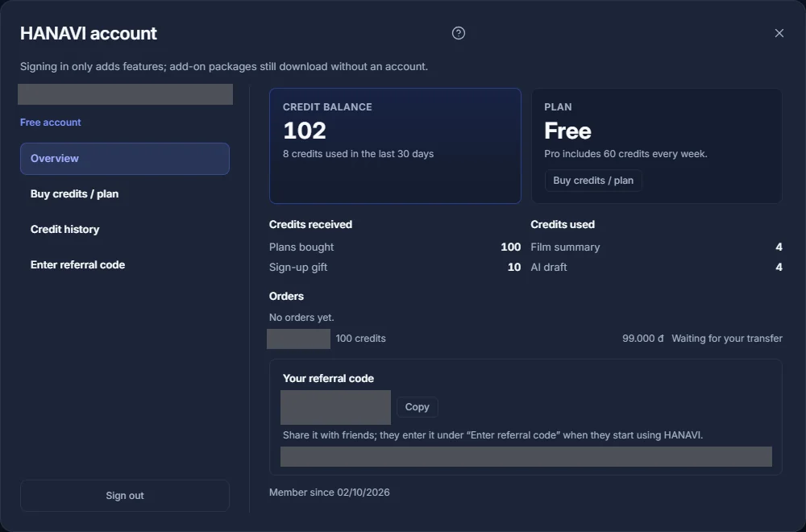This screenshot has height=532, width=806.
Task: Click the Credit Balance card
Action: click(x=395, y=146)
